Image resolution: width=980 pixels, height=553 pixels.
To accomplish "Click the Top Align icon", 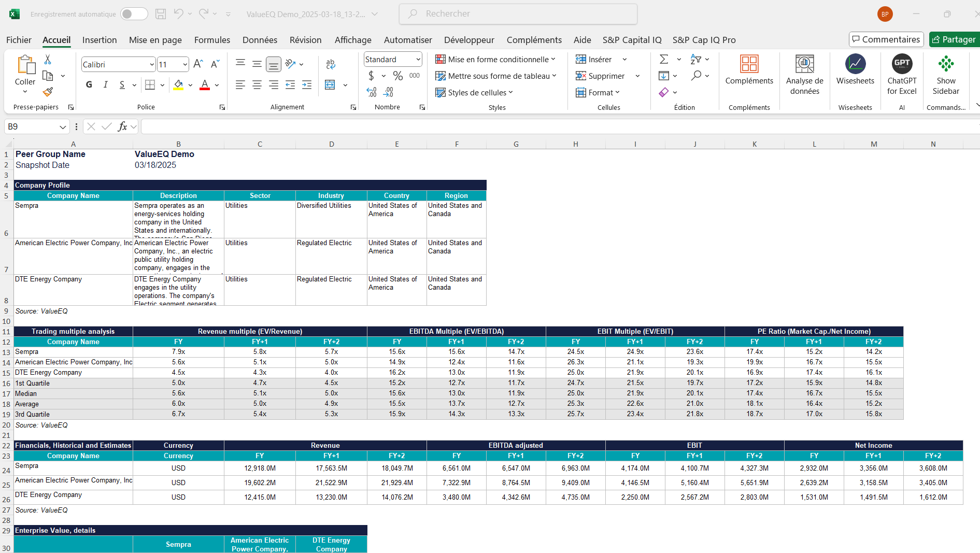I will coord(240,64).
